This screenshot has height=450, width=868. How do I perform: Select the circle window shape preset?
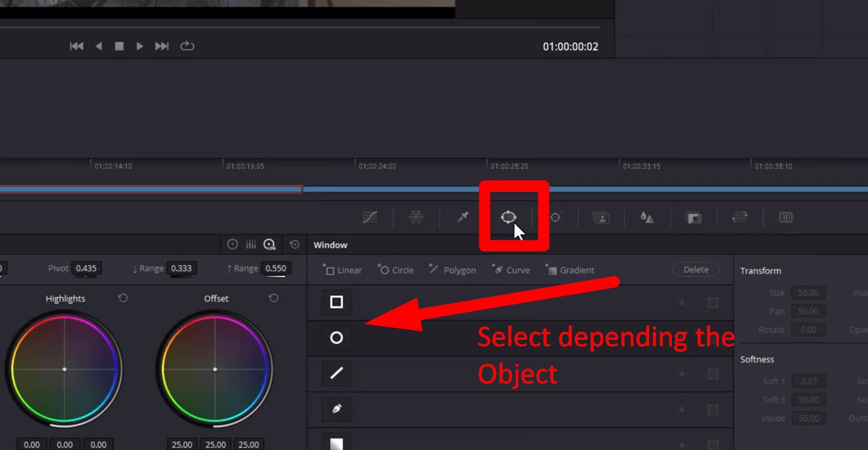[336, 338]
